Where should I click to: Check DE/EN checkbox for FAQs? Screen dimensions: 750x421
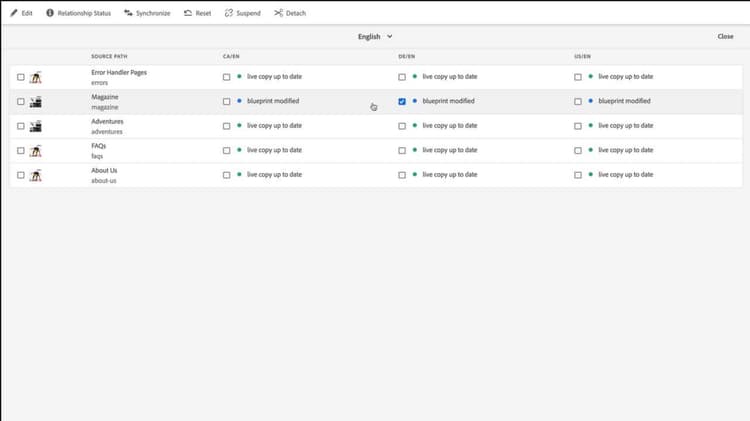(402, 151)
